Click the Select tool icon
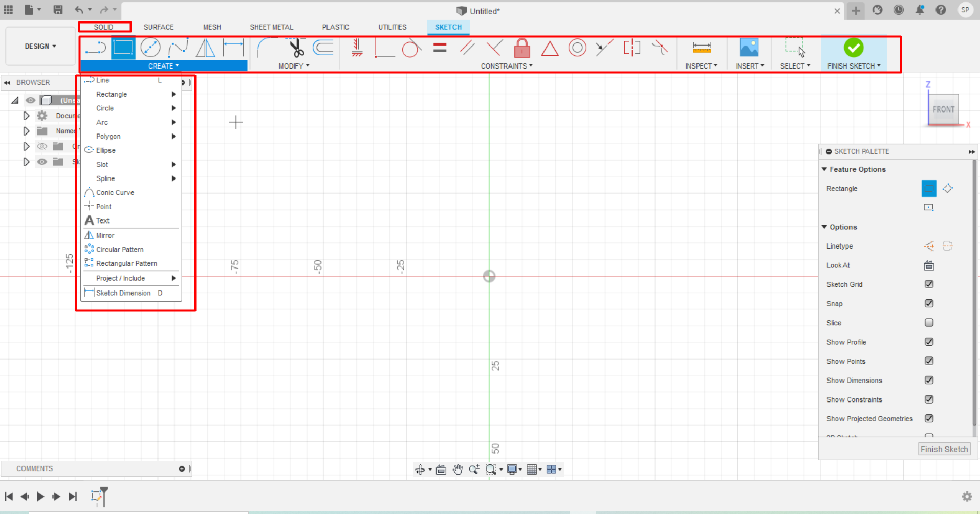 point(795,48)
